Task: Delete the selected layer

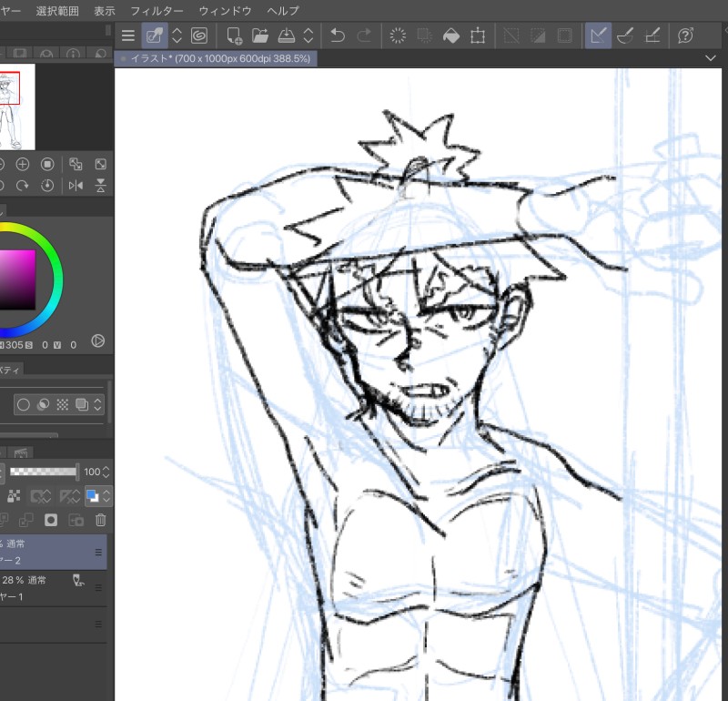Action: [101, 520]
